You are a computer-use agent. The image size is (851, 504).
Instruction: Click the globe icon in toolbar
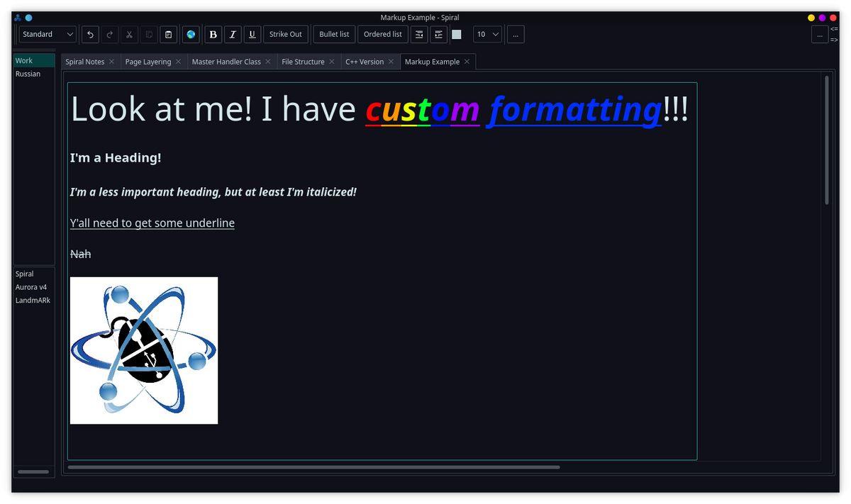(191, 34)
